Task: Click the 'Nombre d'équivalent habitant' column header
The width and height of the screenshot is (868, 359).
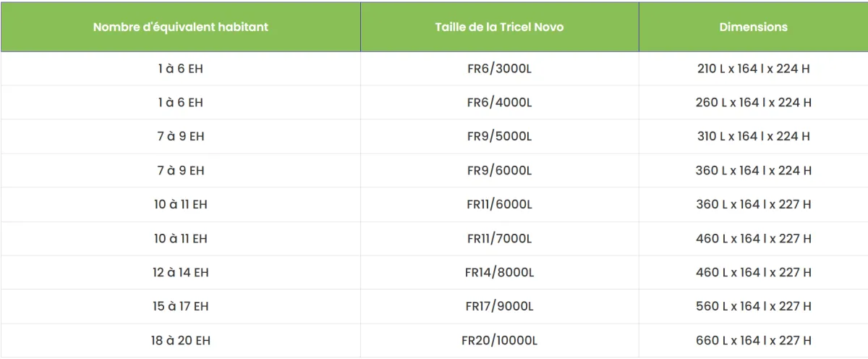Action: point(181,27)
